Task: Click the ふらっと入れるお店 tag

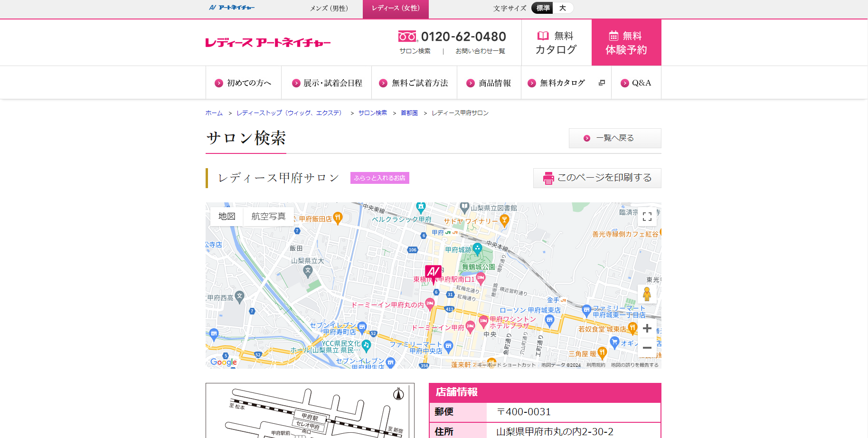Action: 380,178
